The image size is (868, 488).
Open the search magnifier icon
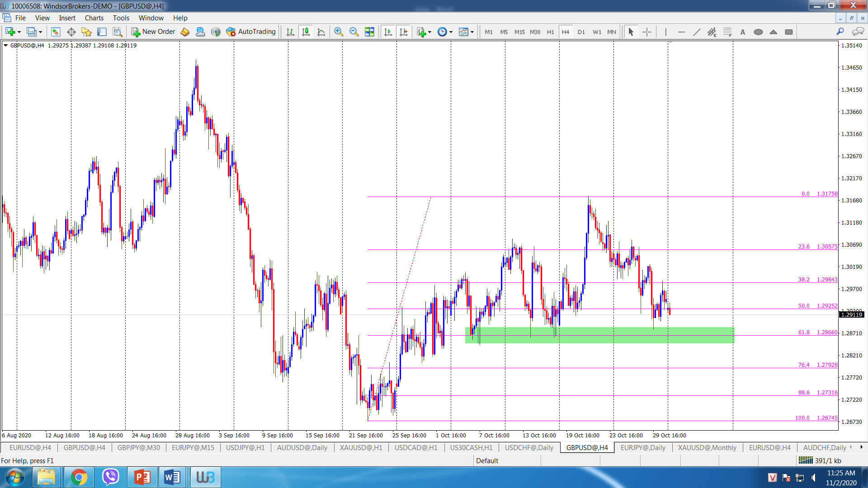click(840, 31)
